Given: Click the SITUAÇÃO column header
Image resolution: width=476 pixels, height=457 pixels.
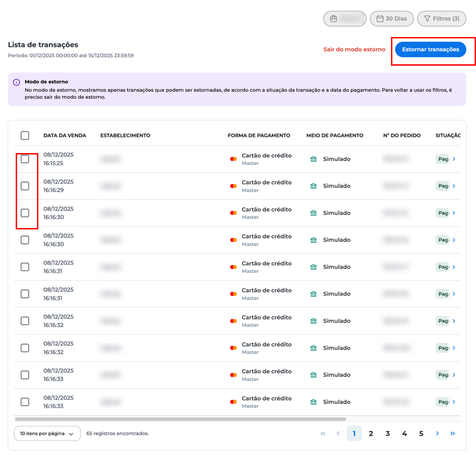Looking at the screenshot, I should coord(448,136).
